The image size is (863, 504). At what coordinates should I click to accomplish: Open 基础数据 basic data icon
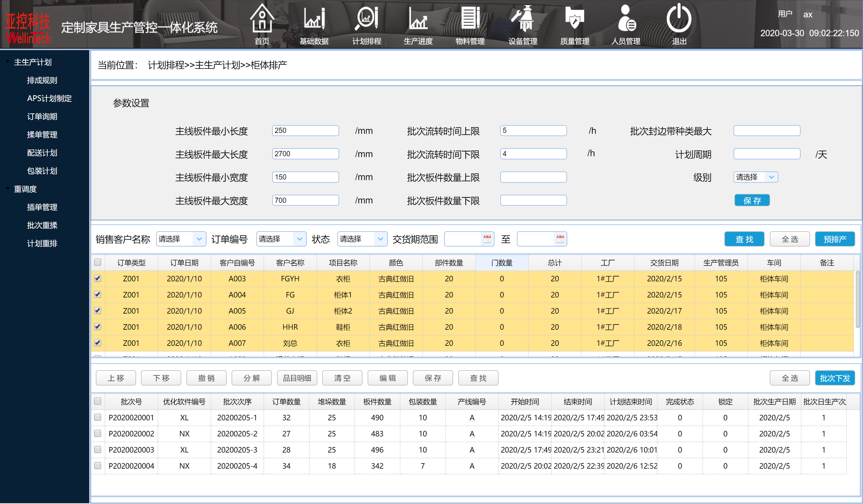314,18
